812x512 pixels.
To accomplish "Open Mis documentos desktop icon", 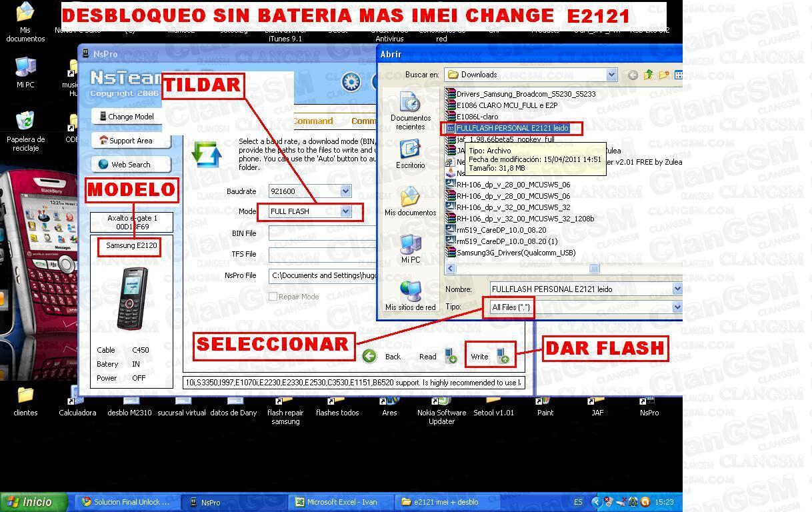I will (x=25, y=22).
